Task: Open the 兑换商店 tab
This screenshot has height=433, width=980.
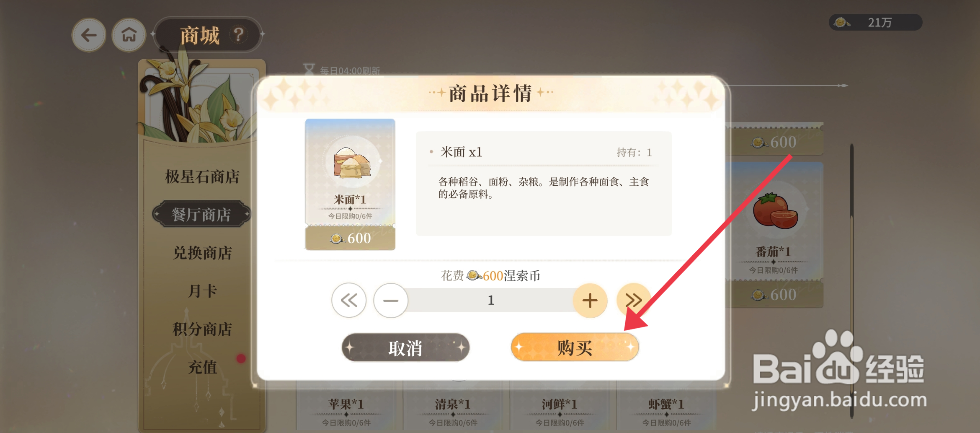Action: click(202, 253)
